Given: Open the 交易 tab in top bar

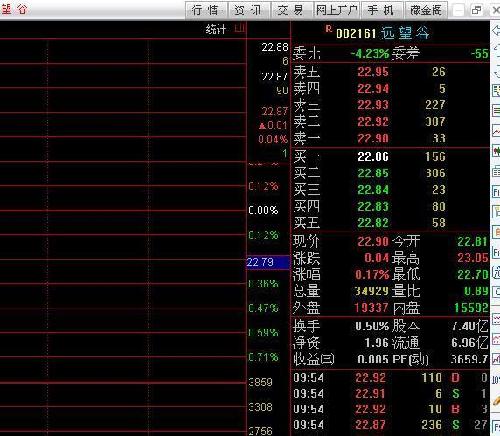Looking at the screenshot, I should click(x=292, y=10).
